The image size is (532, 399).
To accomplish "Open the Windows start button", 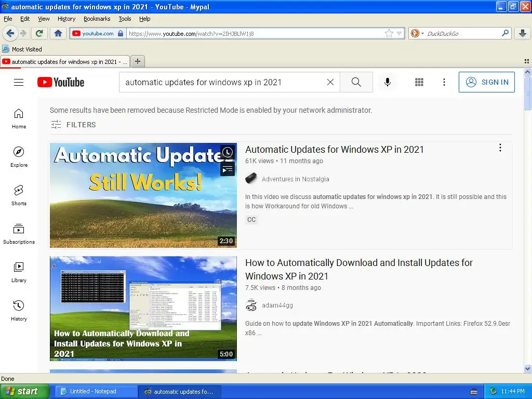I will tap(24, 391).
